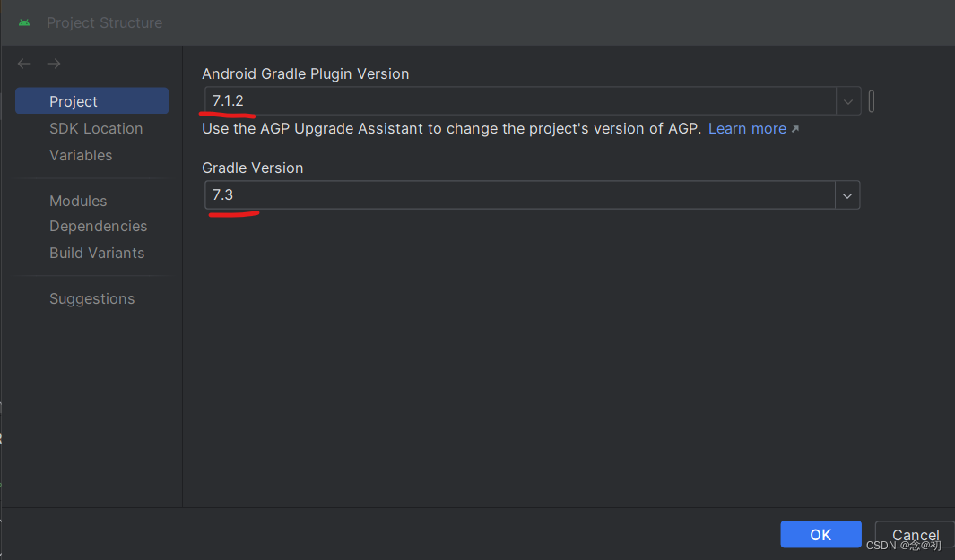Open the Android Gradle Plugin Version dropdown
The image size is (955, 560).
click(846, 100)
